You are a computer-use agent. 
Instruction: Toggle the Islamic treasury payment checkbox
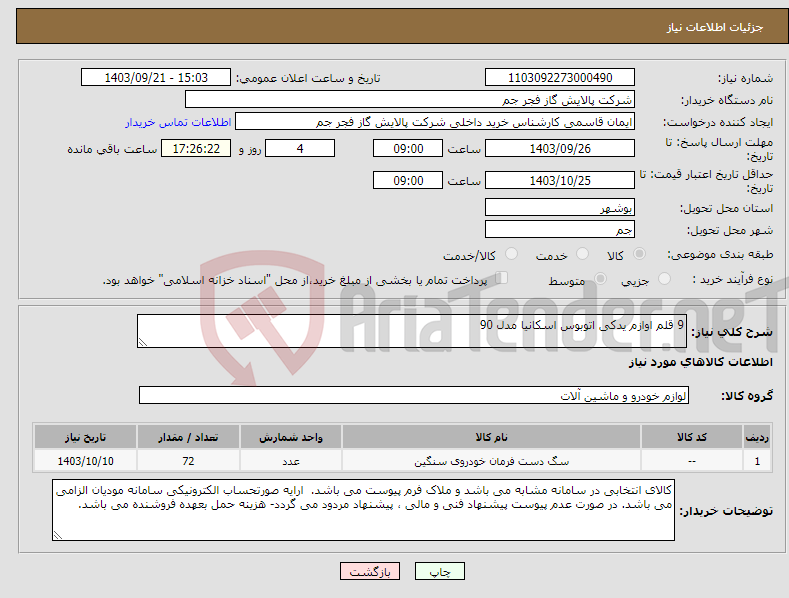click(502, 278)
